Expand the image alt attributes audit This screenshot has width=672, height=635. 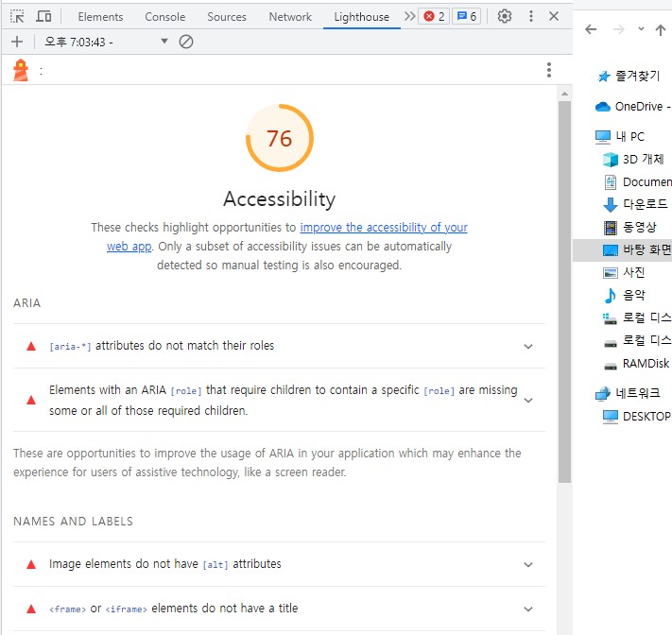(x=528, y=564)
